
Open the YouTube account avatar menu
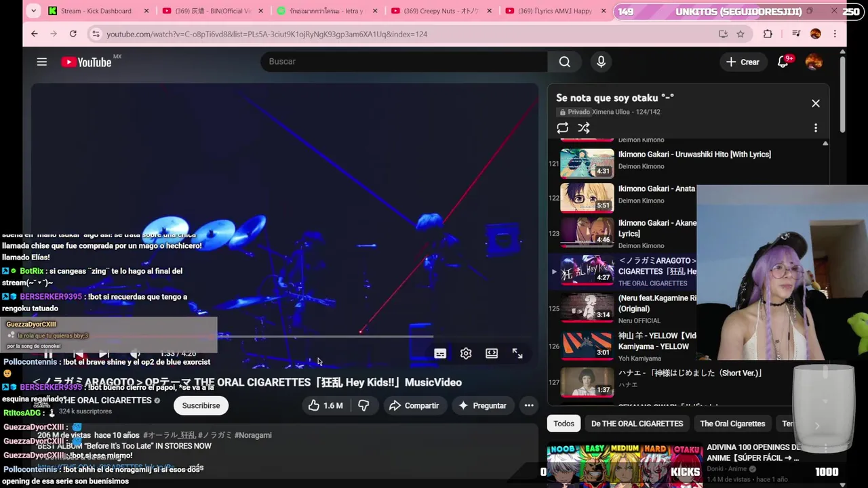click(x=814, y=62)
